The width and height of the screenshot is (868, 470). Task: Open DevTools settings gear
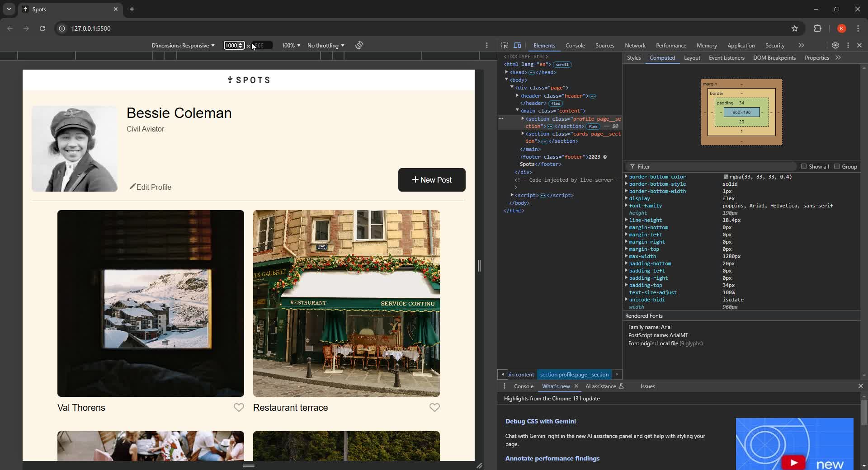coord(835,45)
